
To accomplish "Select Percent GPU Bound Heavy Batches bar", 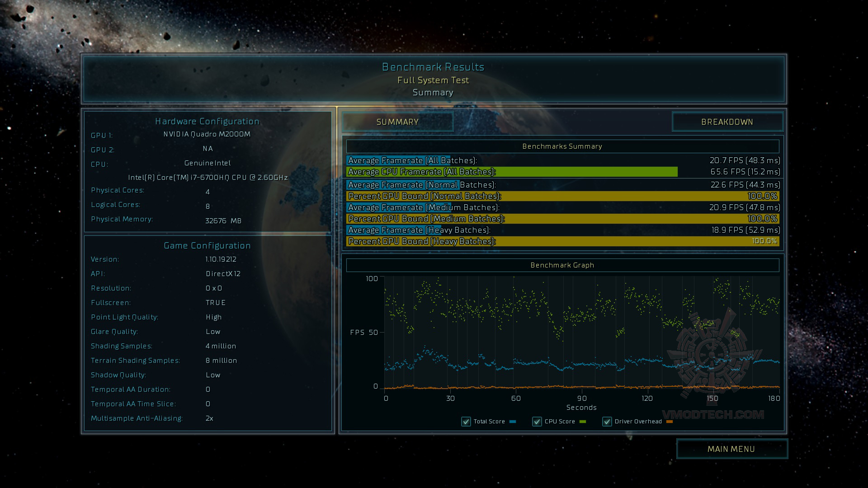I will click(x=562, y=241).
